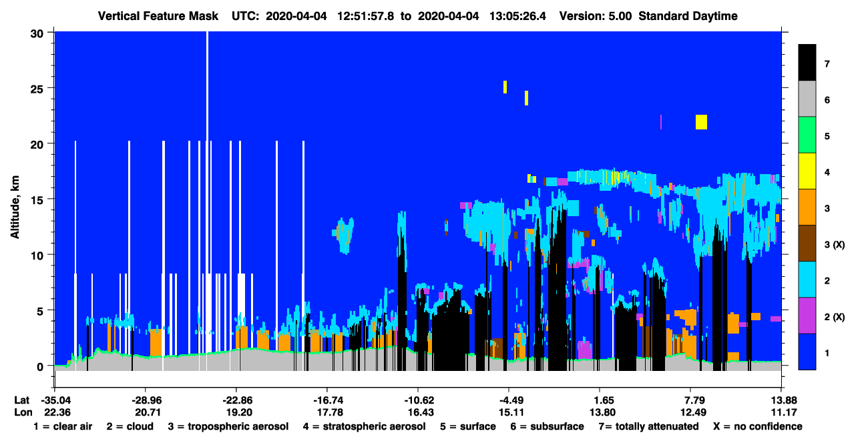Click the '1 = clear air' legend text
Image resolution: width=868 pixels, height=445 pixels.
(62, 426)
